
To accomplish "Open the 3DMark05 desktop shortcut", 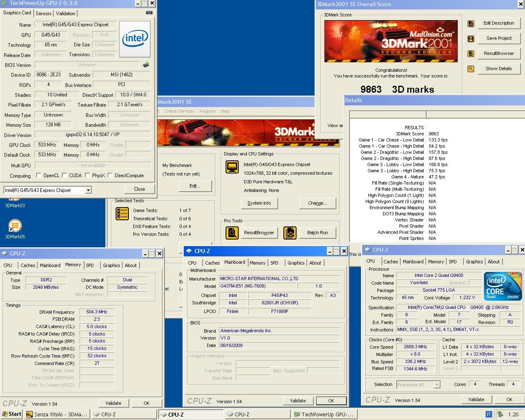I will click(15, 229).
